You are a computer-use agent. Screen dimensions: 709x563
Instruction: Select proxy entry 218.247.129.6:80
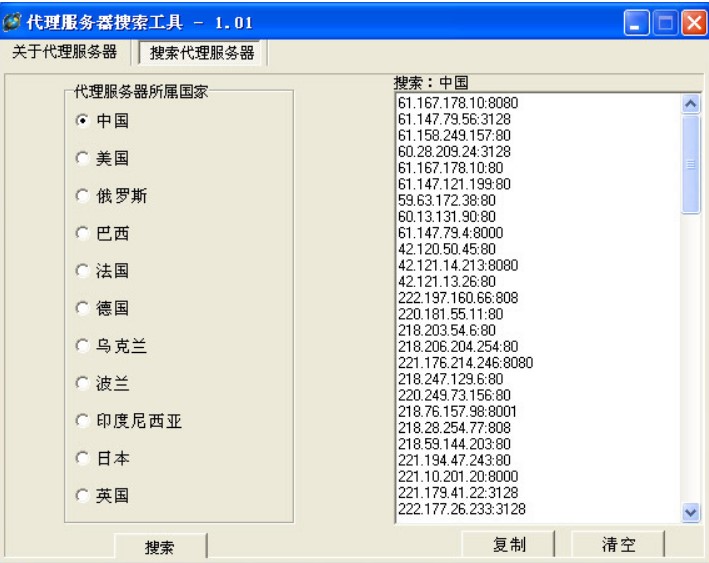coord(450,379)
